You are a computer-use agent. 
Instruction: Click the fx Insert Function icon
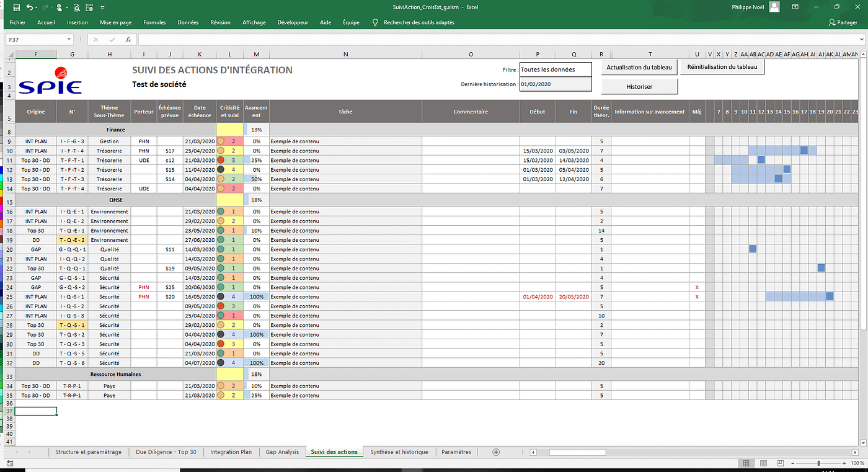pos(128,40)
